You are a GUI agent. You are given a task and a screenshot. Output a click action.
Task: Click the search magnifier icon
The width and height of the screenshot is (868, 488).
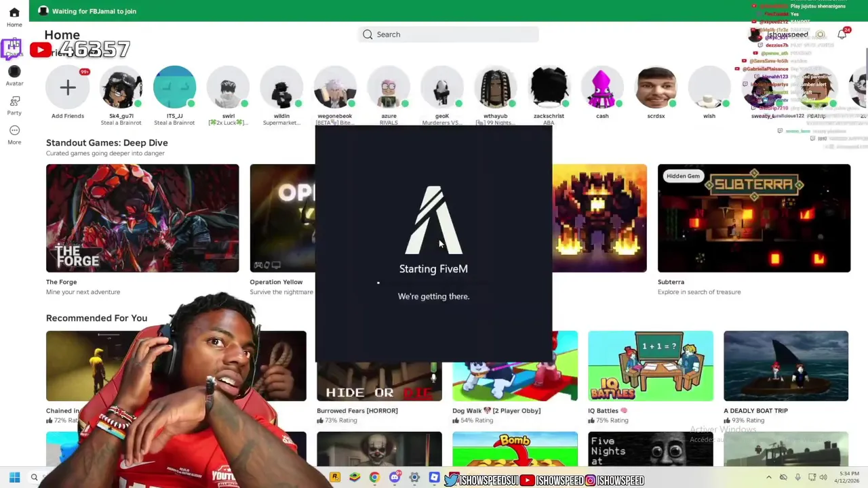coord(368,35)
